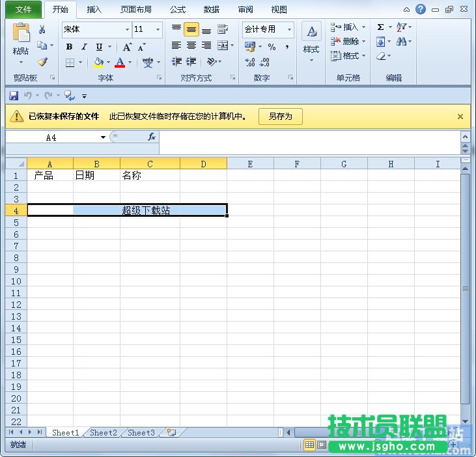Click the Cut scissors icon
Screen dimensions: 476x457
pos(42,29)
